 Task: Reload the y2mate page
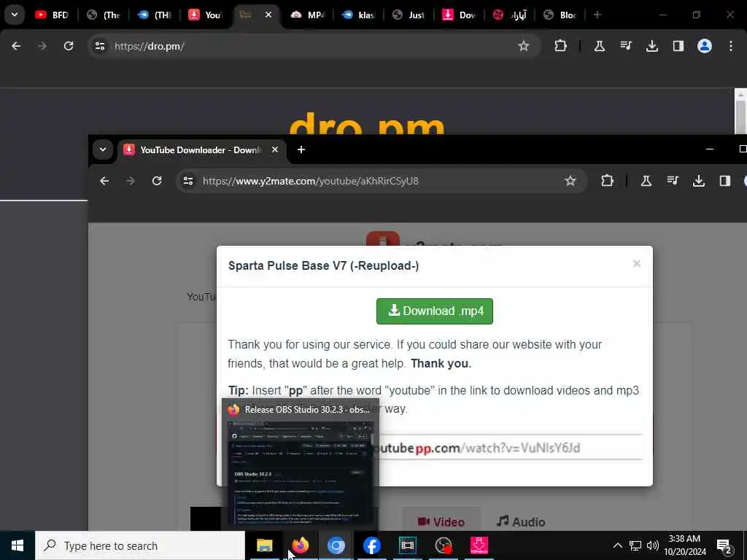157,181
